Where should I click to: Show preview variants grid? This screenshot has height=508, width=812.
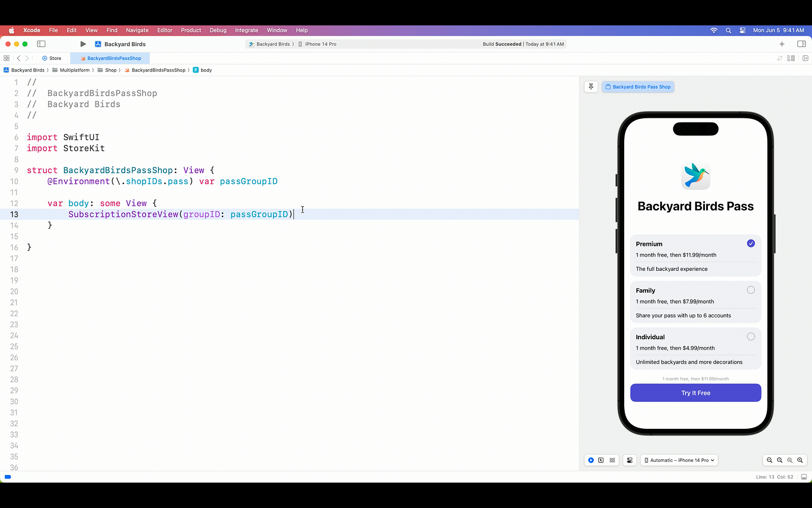[612, 460]
